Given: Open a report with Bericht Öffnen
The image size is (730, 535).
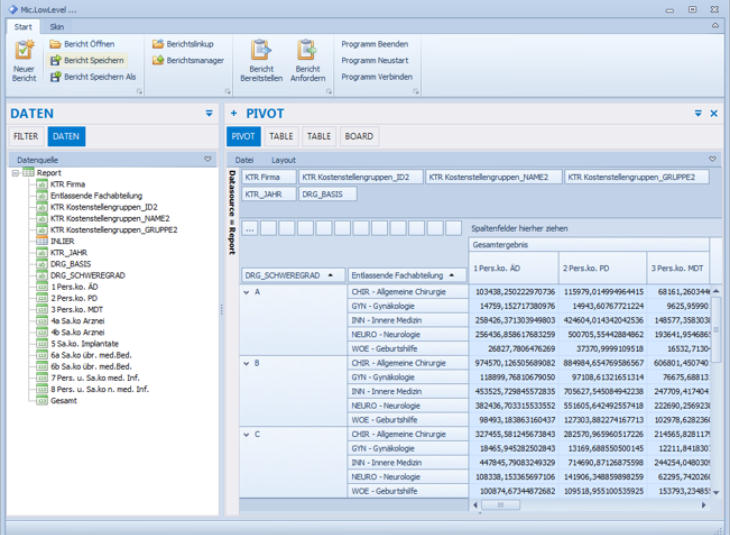Looking at the screenshot, I should coord(88,44).
